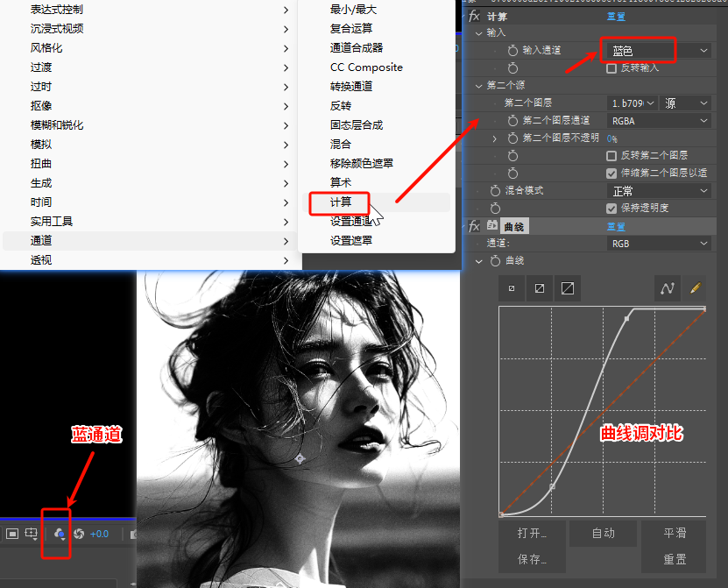728x588 pixels.
Task: Open the region of interest grid icon
Action: 32,534
